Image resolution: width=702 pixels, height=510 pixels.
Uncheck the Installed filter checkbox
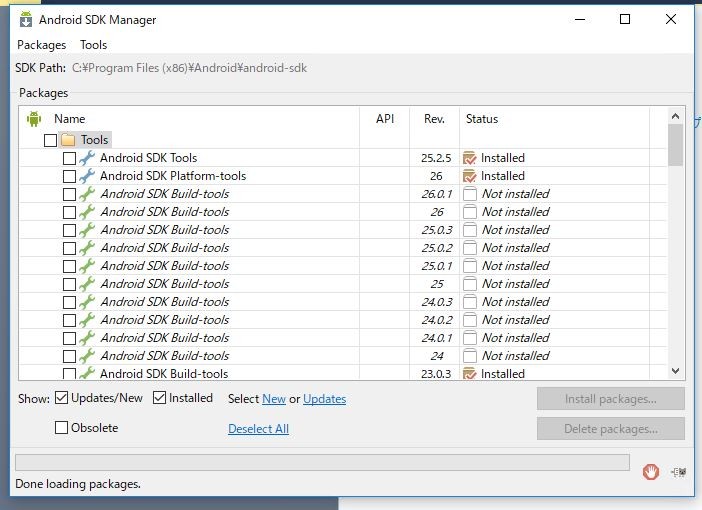point(159,398)
